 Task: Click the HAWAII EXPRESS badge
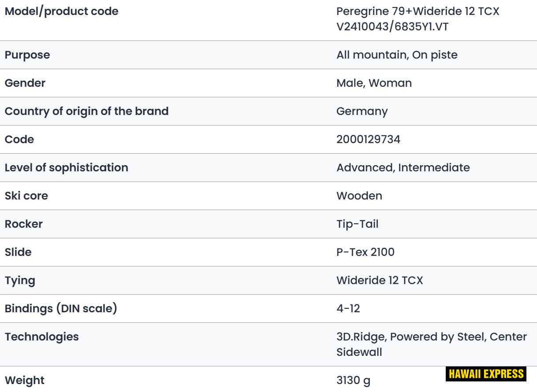coord(486,374)
